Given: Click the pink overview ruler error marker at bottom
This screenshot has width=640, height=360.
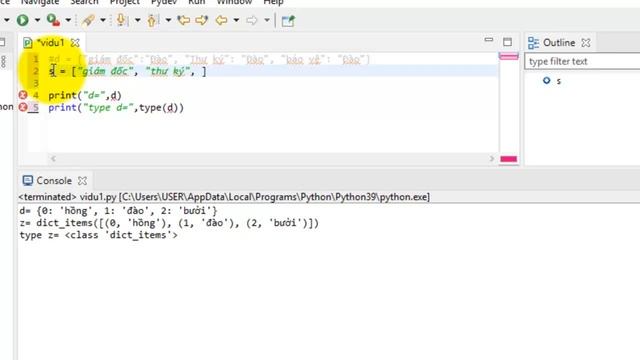Looking at the screenshot, I should click(x=509, y=159).
